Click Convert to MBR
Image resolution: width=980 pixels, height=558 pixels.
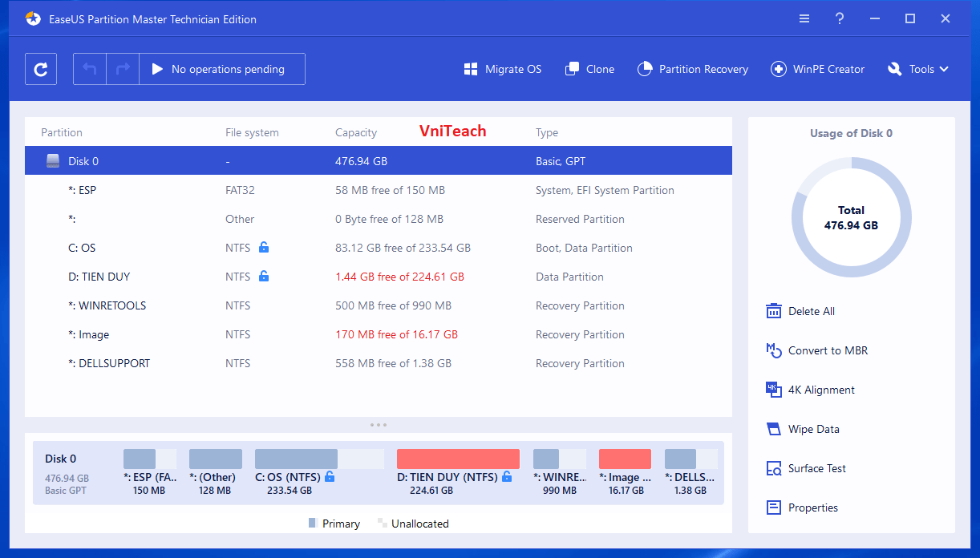pyautogui.click(x=828, y=350)
